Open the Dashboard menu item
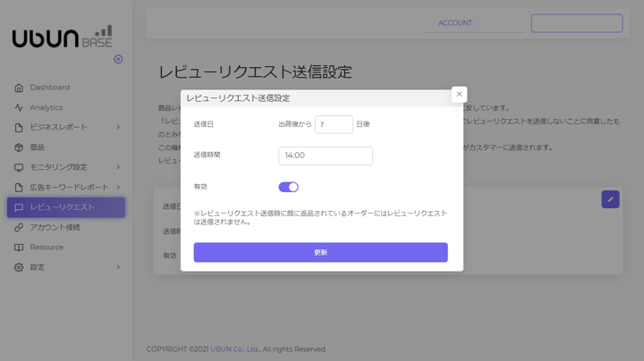644x361 pixels. (x=66, y=88)
